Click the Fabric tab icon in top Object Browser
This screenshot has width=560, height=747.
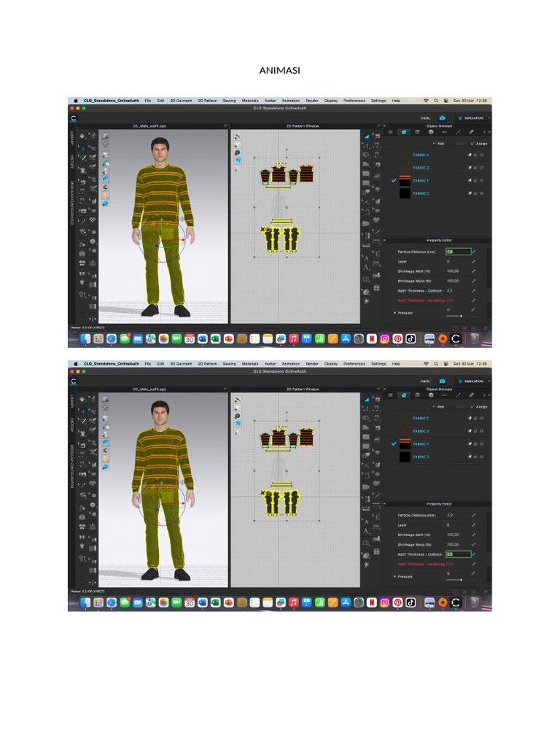pos(403,132)
